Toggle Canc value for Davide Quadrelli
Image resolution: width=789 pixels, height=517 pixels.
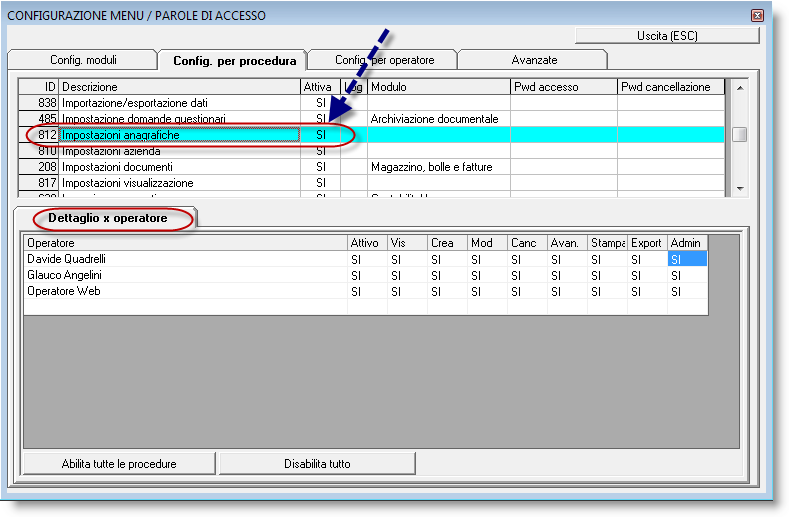point(527,259)
